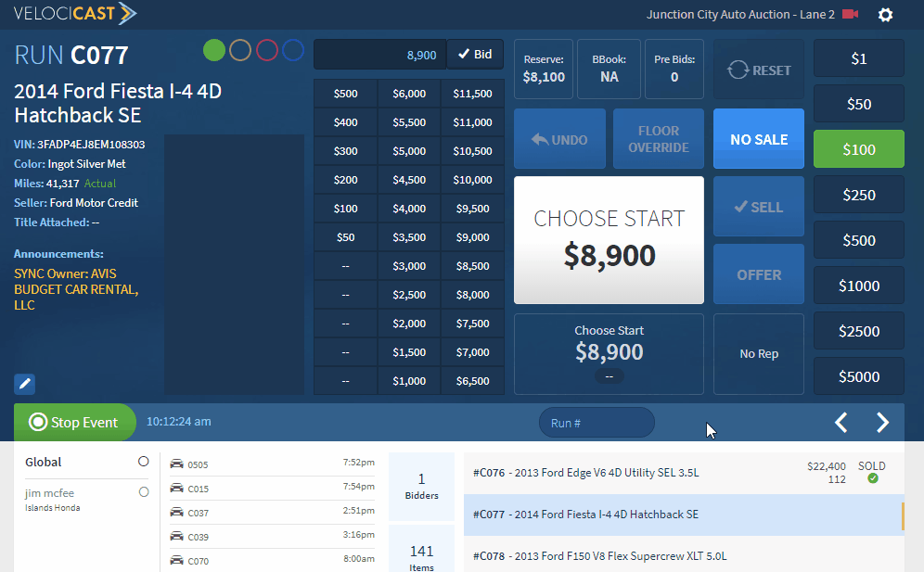
Task: Pick the $9,000 bid amount
Action: [x=472, y=236]
